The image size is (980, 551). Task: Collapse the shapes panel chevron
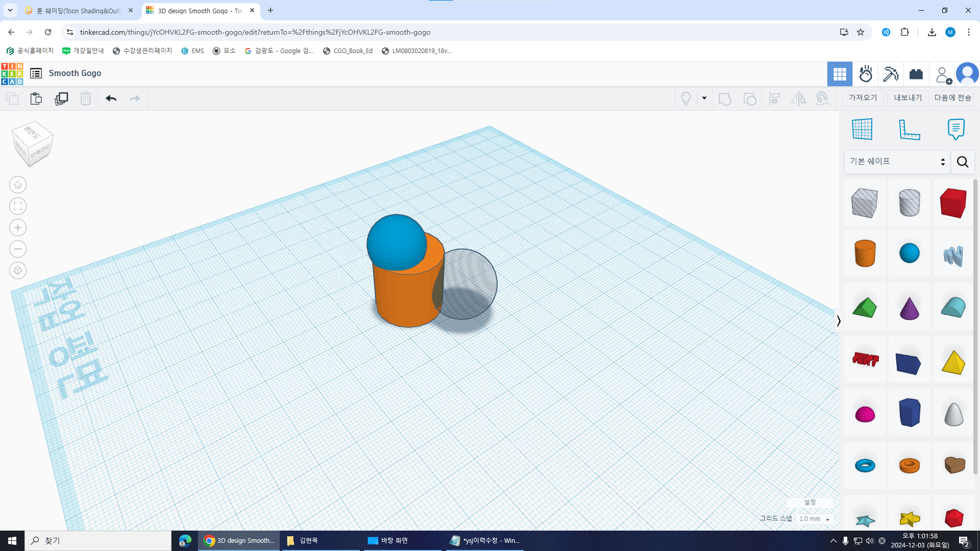(838, 321)
